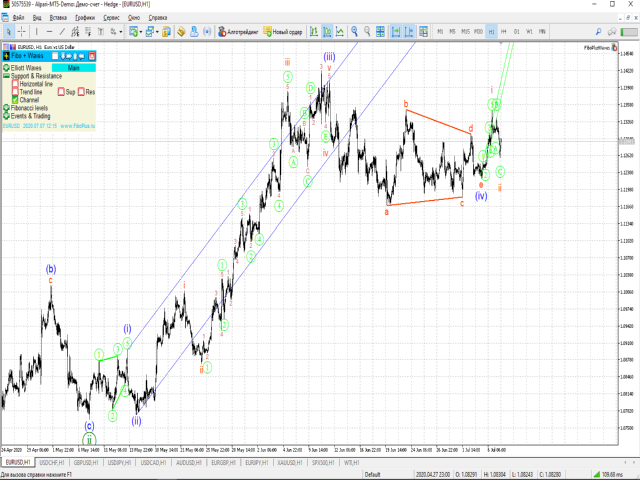Click FiboPlusWaves expert icon in chart corner
Viewport: 640px width, 480px height.
click(614, 48)
